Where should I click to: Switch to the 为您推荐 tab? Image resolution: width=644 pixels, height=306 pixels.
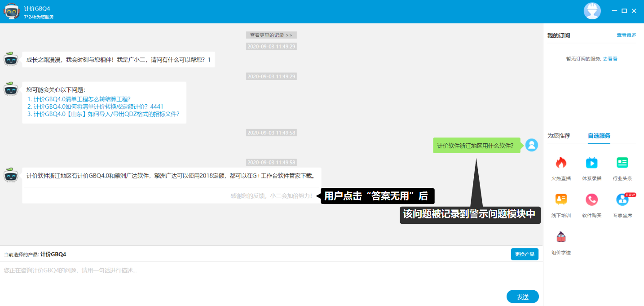tap(558, 136)
